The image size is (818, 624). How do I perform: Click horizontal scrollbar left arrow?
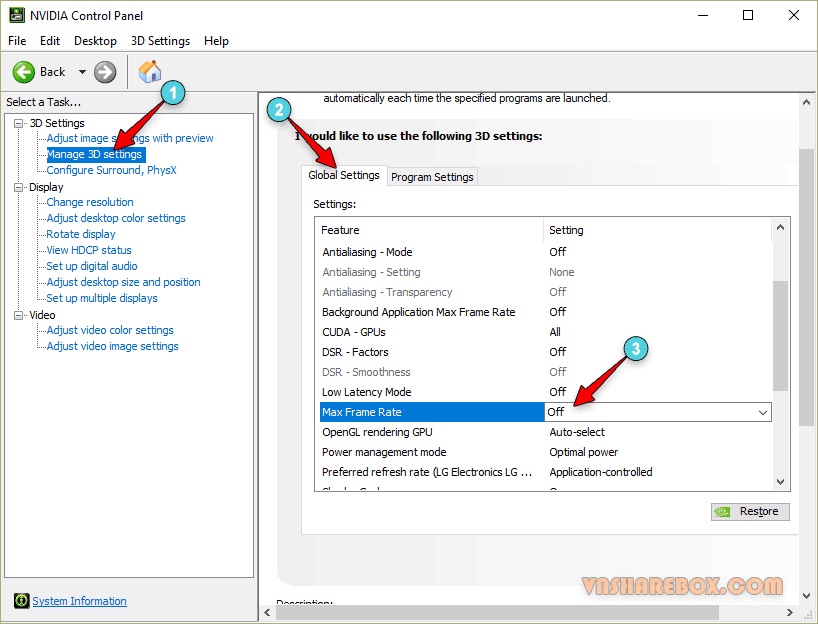(268, 613)
